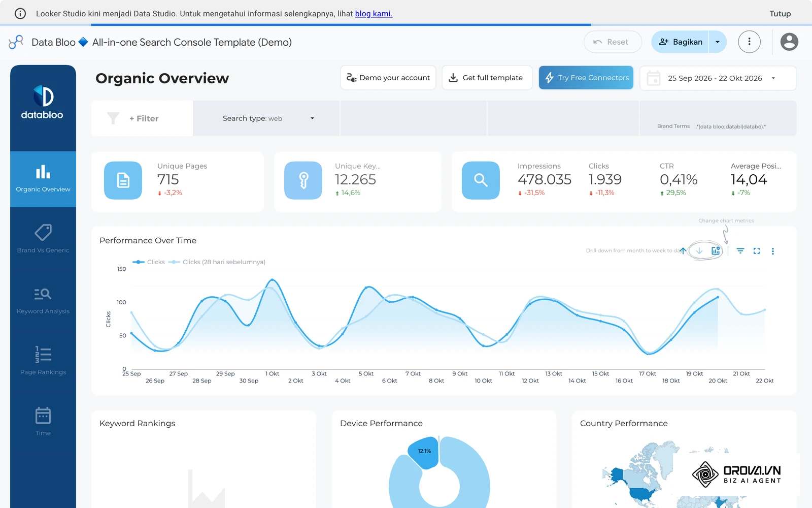This screenshot has width=812, height=508.
Task: Click the Average Position value 14,04
Action: point(749,179)
